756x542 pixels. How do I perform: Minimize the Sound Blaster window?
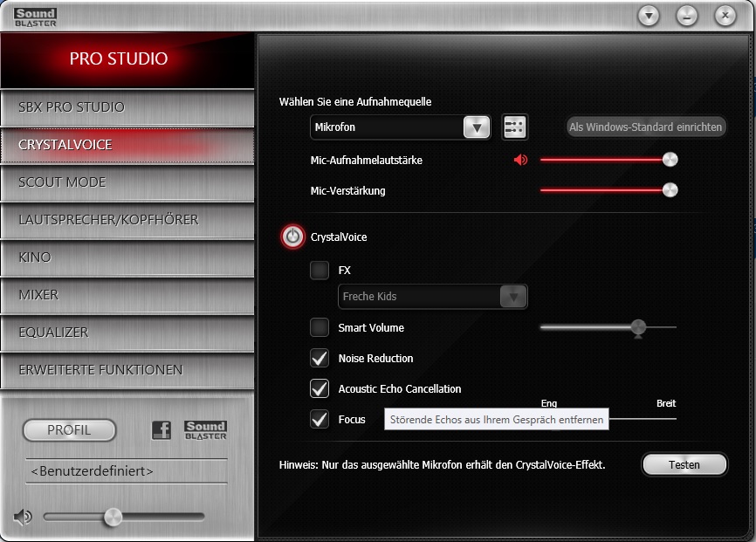point(686,16)
